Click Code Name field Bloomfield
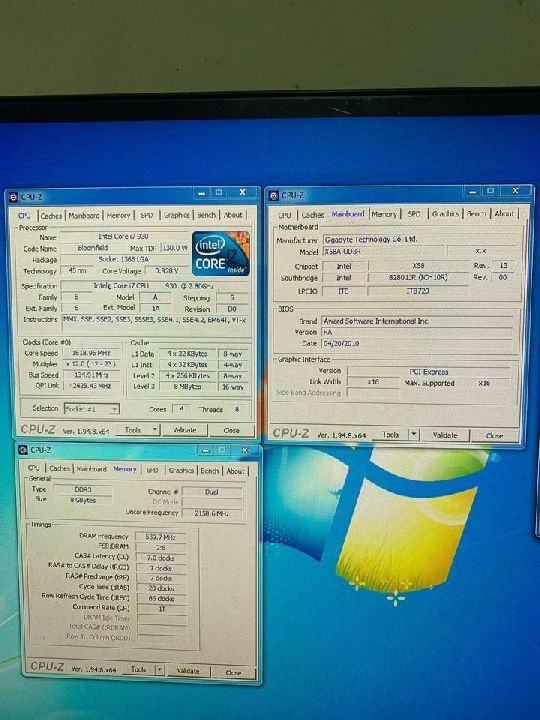Screen dimensions: 540x720 point(92,248)
